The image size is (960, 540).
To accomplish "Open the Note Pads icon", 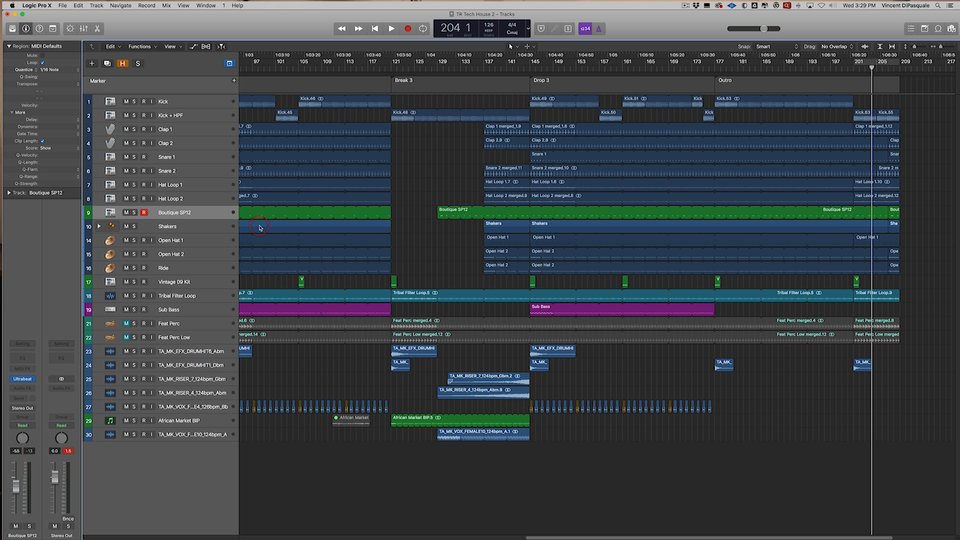I will [x=924, y=29].
